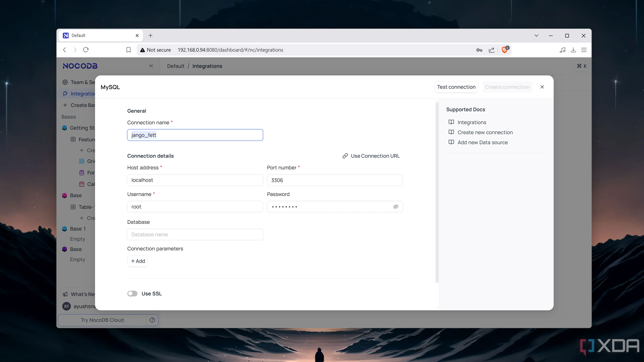Image resolution: width=644 pixels, height=362 pixels.
Task: Click the Connection name field
Action: point(195,135)
